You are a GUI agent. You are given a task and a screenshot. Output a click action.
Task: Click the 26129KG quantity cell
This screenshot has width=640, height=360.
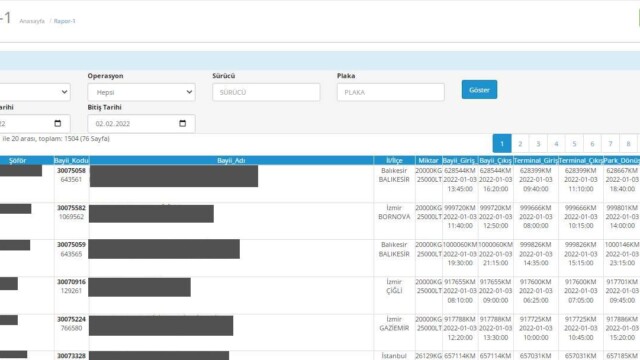(x=429, y=356)
